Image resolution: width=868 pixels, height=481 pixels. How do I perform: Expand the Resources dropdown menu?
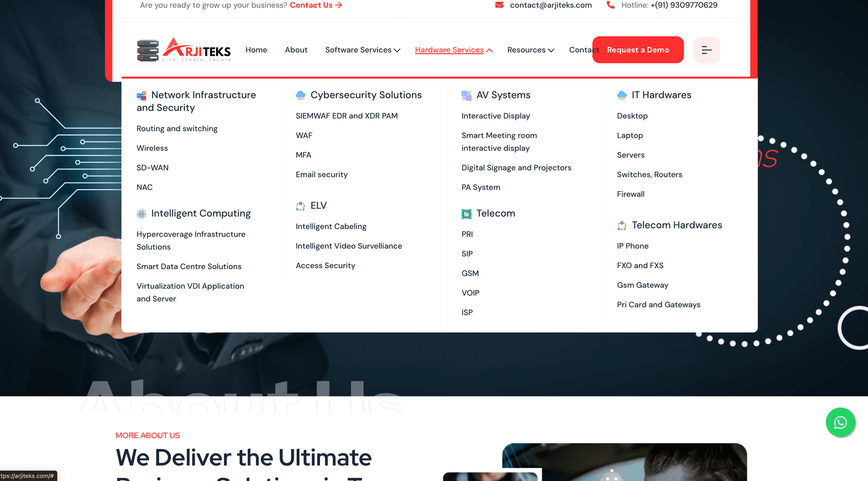tap(530, 50)
